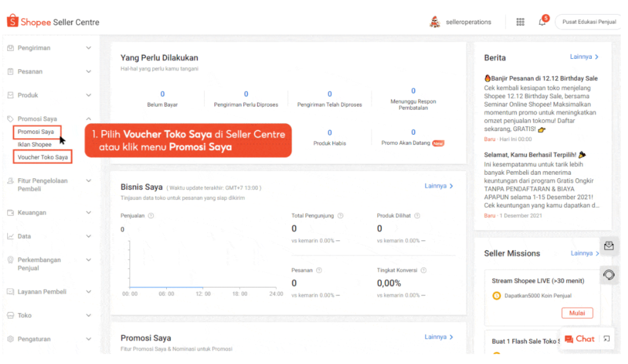Click the Tingkat Konversi help icon

pyautogui.click(x=423, y=270)
